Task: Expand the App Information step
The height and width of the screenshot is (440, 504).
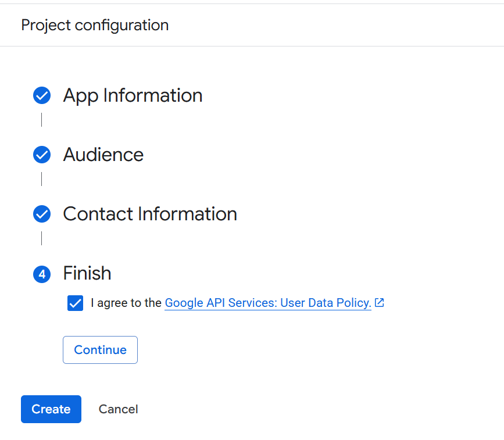Action: pos(132,95)
